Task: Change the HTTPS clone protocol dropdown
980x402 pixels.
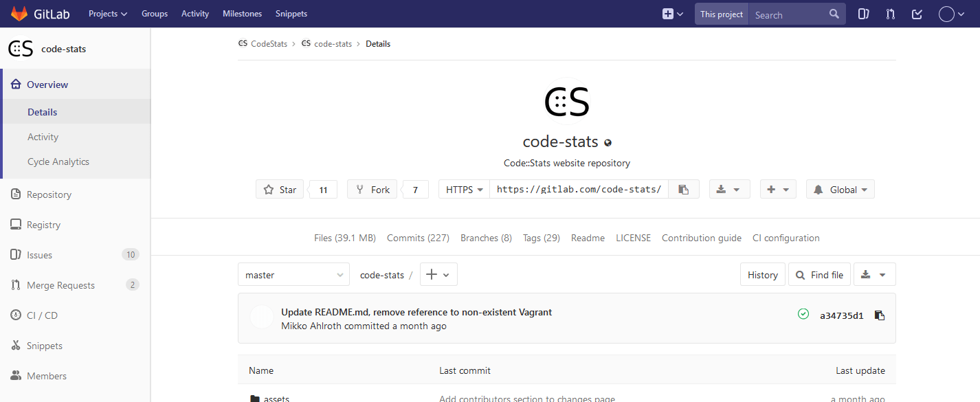Action: coord(465,190)
